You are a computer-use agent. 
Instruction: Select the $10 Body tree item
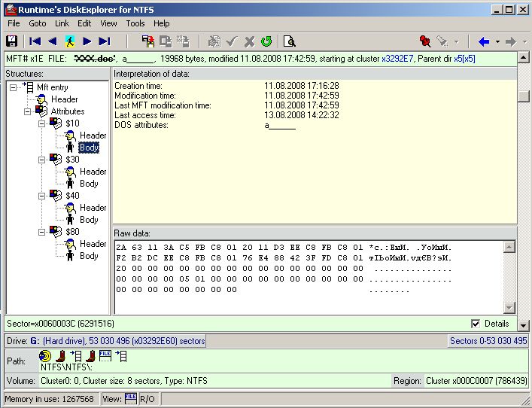click(89, 148)
